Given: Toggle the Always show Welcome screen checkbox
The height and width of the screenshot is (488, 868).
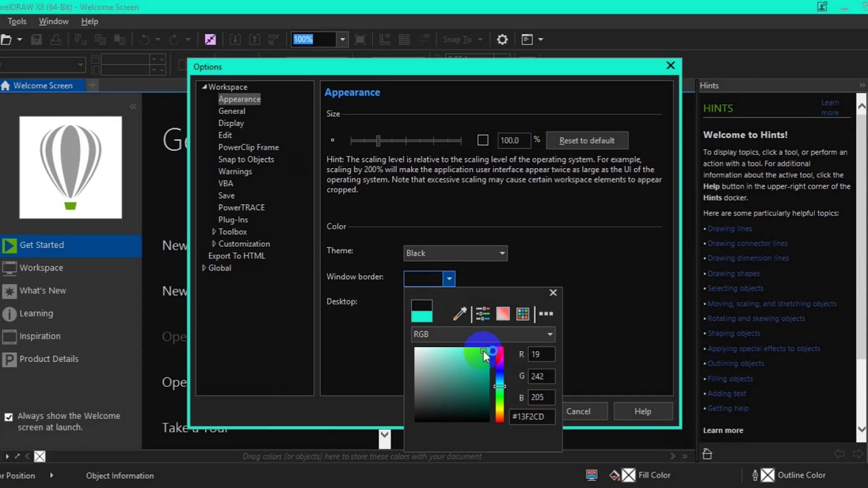Looking at the screenshot, I should click(8, 417).
